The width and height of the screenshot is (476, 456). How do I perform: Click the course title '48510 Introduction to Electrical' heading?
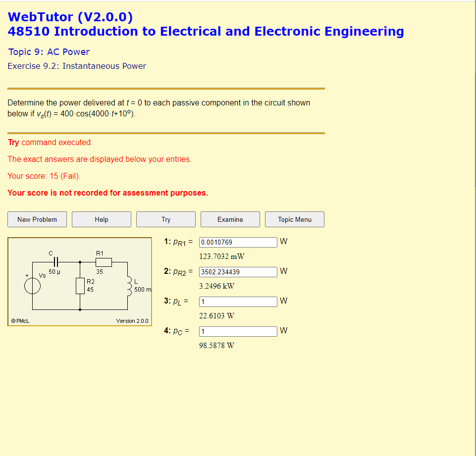(x=206, y=31)
